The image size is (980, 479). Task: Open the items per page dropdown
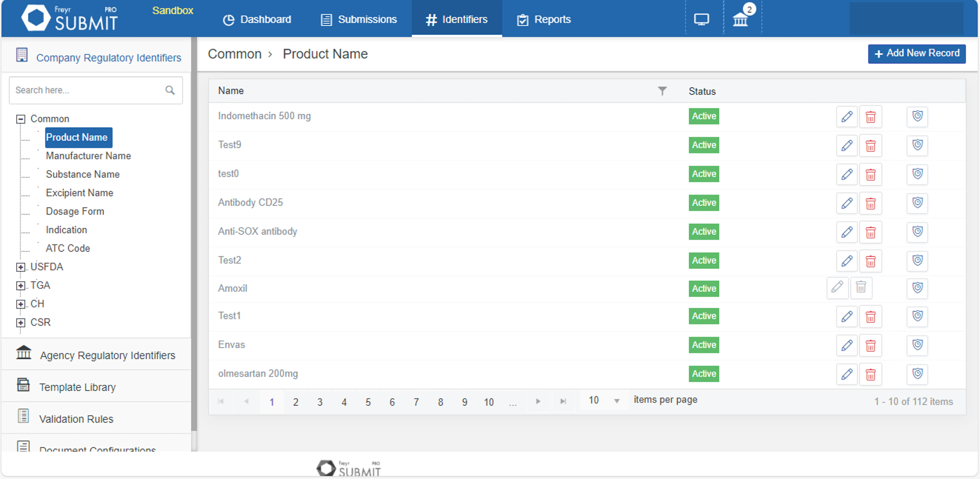(616, 400)
